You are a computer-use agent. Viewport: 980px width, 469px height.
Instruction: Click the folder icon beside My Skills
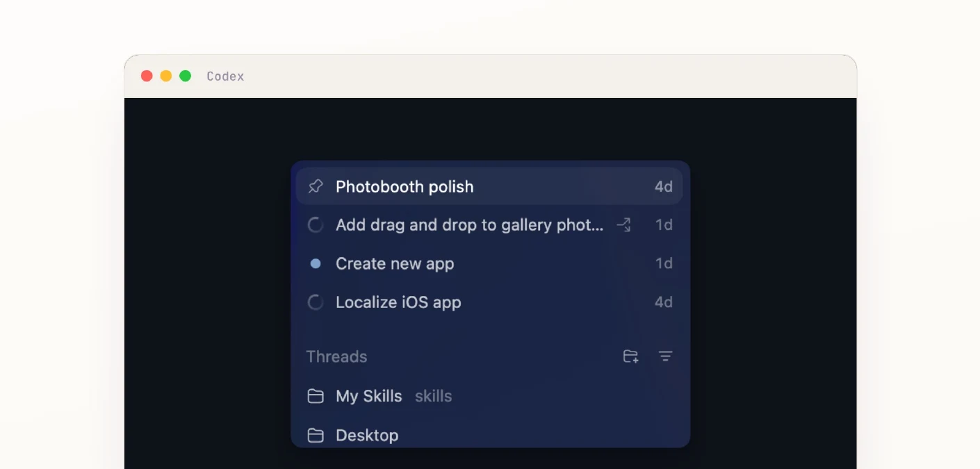coord(316,396)
